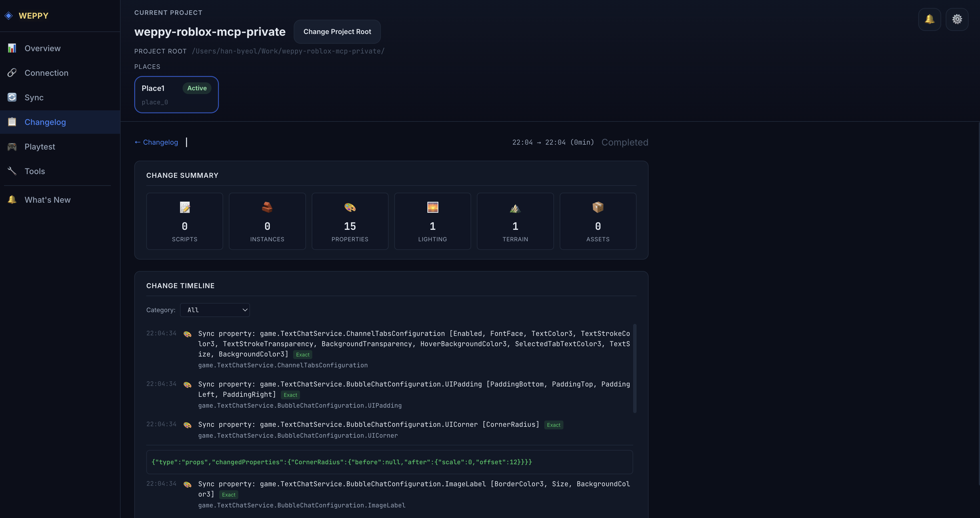
Task: Select the Changelog clipboard icon
Action: point(12,122)
